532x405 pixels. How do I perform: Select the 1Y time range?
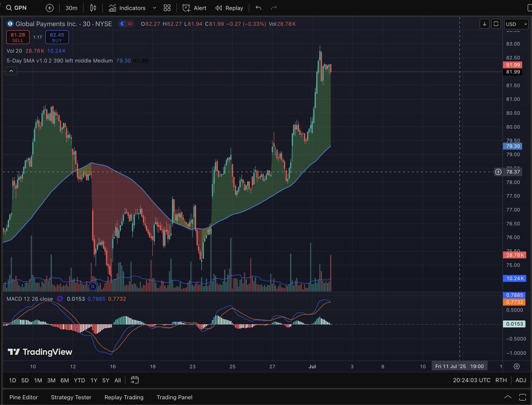click(94, 380)
